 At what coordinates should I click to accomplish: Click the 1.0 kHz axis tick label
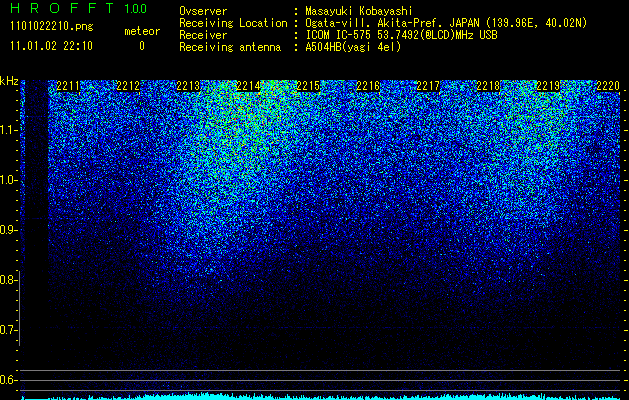coord(8,181)
